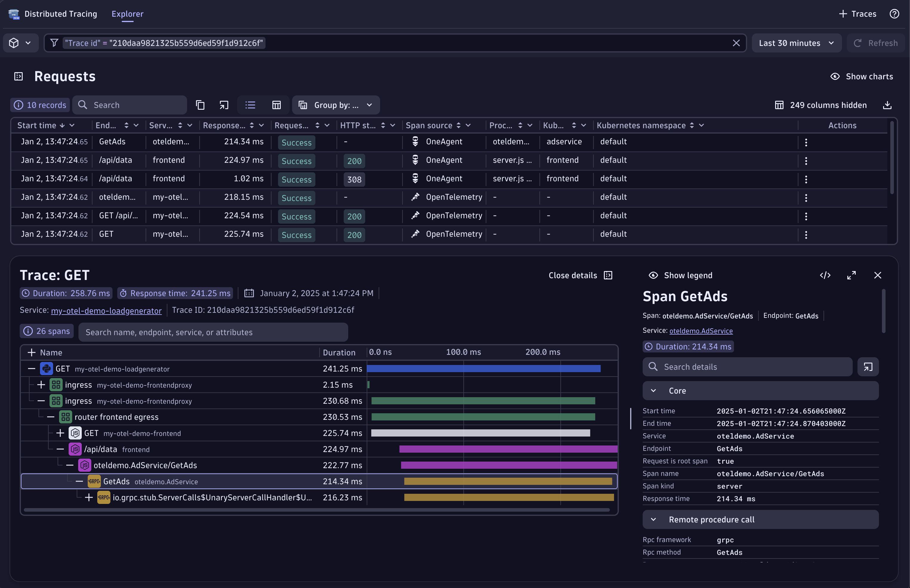Switch to table view toggle
This screenshot has height=588, width=910.
pyautogui.click(x=276, y=105)
